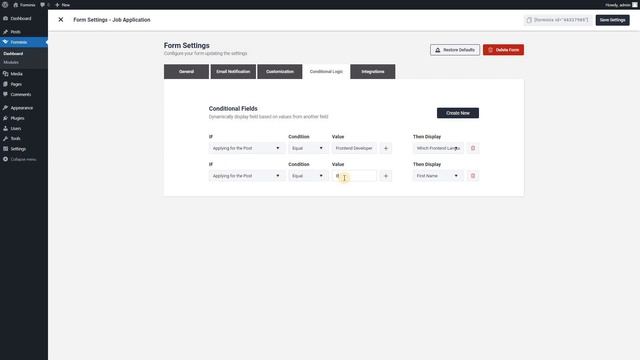Delete the second conditional rule
The width and height of the screenshot is (640, 360).
473,176
